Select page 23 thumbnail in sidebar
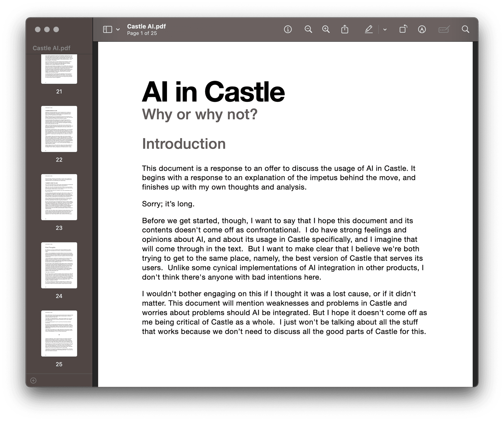Screen dimensions: 504x421 (x=59, y=197)
